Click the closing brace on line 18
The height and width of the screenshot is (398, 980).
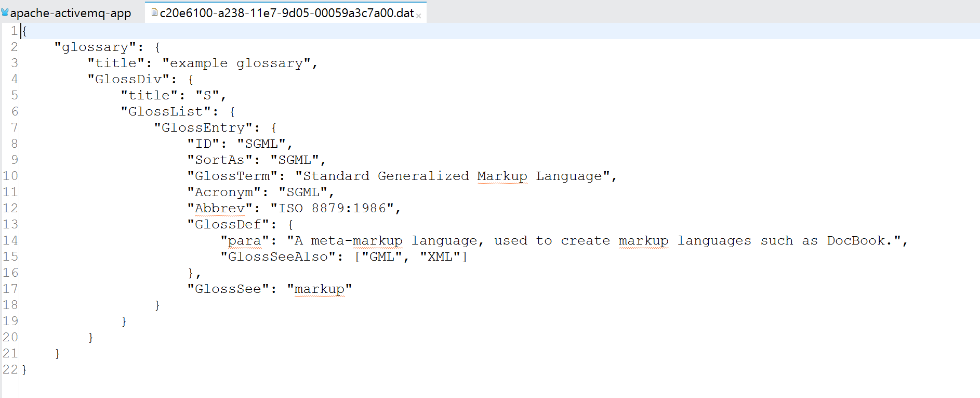(x=157, y=305)
